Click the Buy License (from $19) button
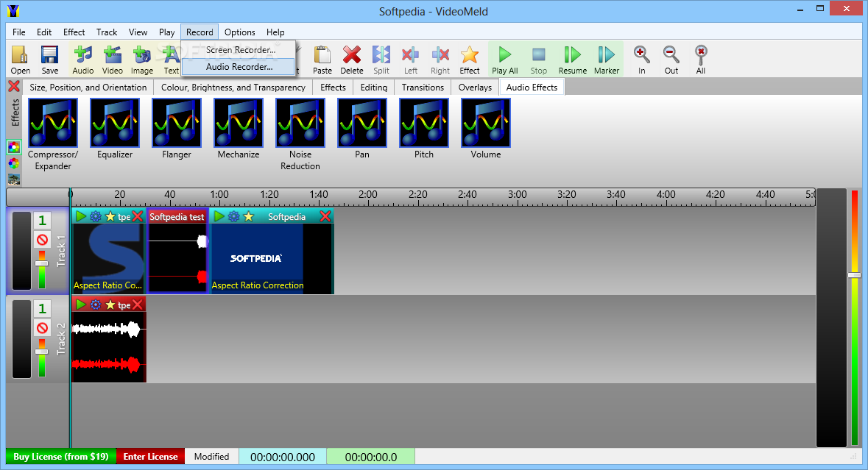Viewport: 868px width, 470px height. 61,457
